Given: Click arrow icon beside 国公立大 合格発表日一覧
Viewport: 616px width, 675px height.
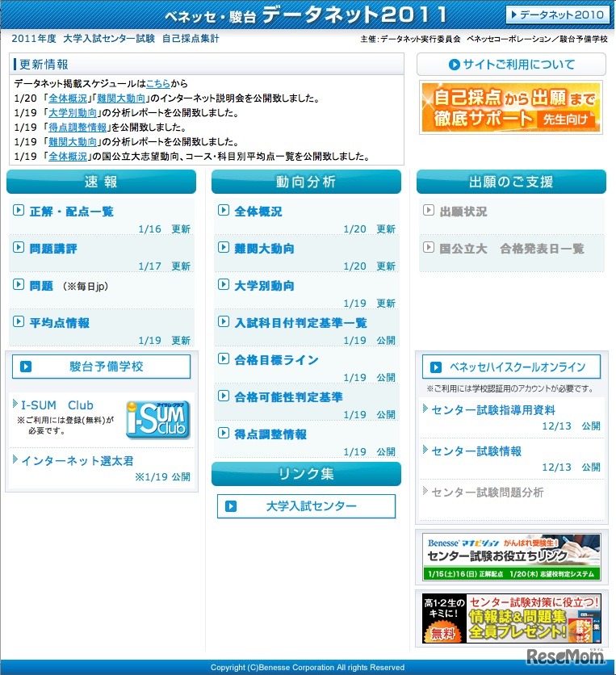Looking at the screenshot, I should [x=429, y=248].
